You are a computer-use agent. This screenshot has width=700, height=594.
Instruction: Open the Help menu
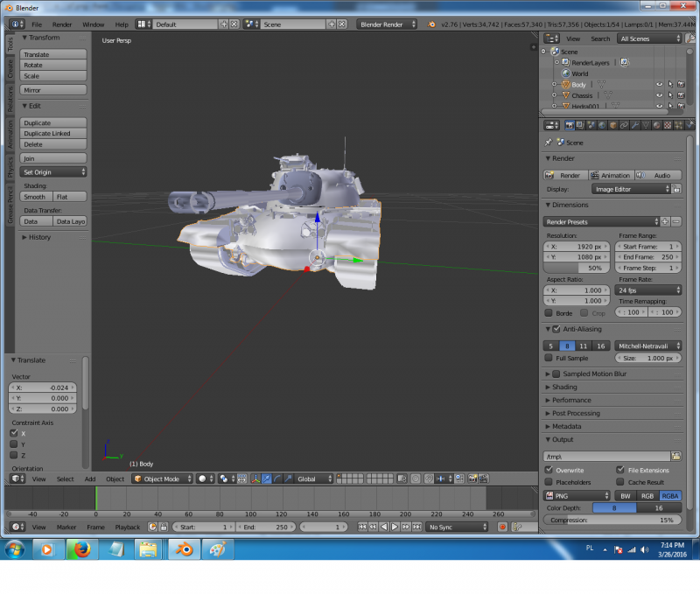click(x=122, y=24)
